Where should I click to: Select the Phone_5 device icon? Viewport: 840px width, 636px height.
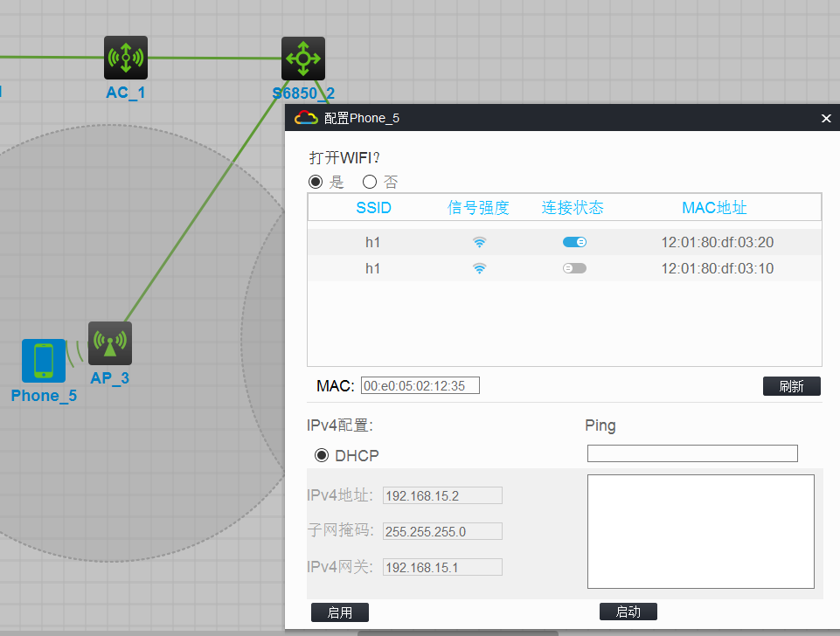(x=44, y=361)
